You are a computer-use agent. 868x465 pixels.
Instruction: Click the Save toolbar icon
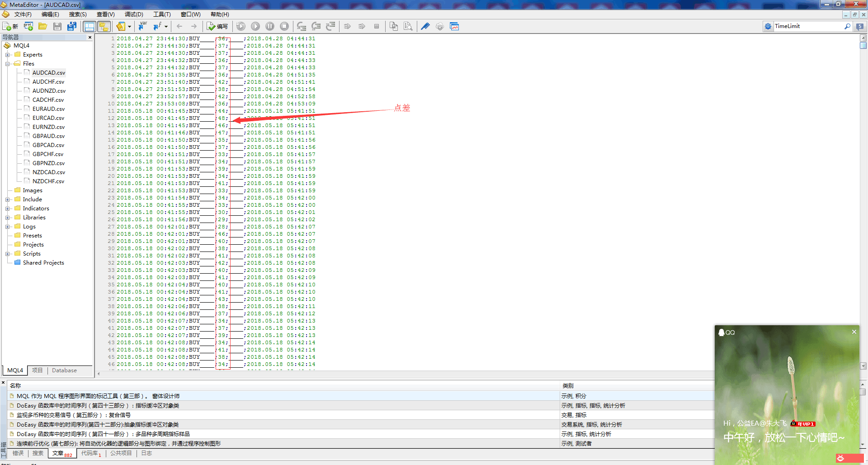[57, 26]
